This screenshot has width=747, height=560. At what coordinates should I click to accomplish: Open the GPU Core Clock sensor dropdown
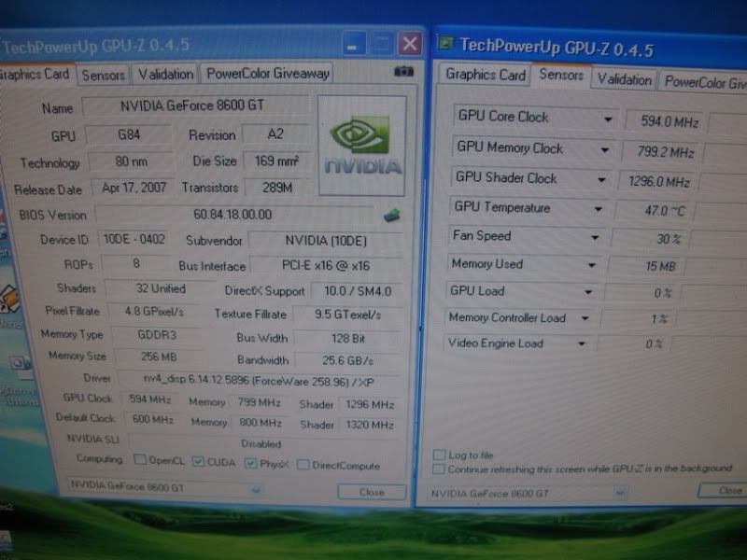point(608,119)
